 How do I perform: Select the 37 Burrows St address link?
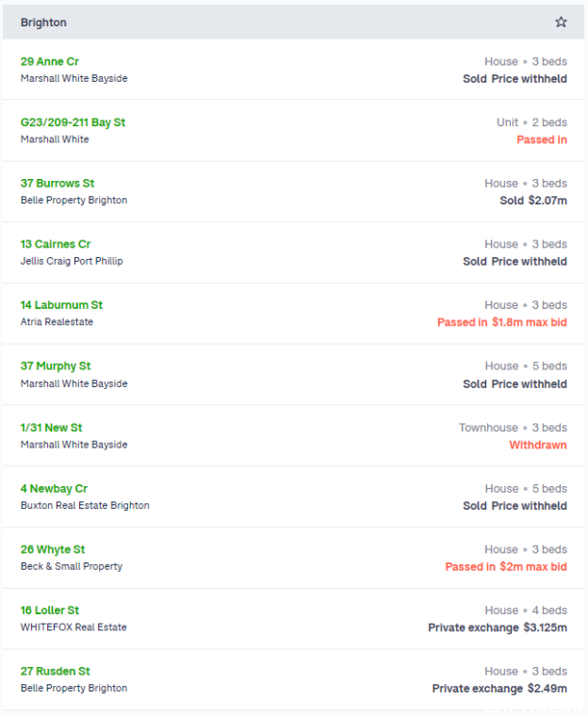[57, 183]
